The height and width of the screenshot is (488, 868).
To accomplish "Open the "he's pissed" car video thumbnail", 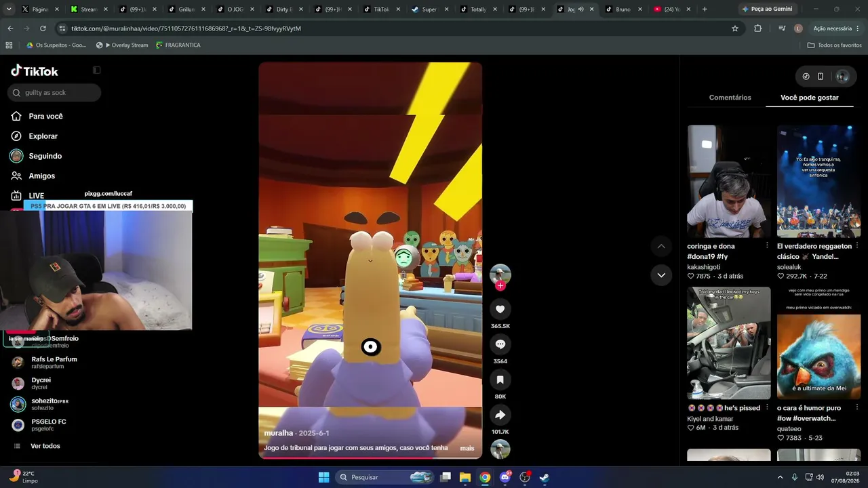I will click(x=729, y=343).
